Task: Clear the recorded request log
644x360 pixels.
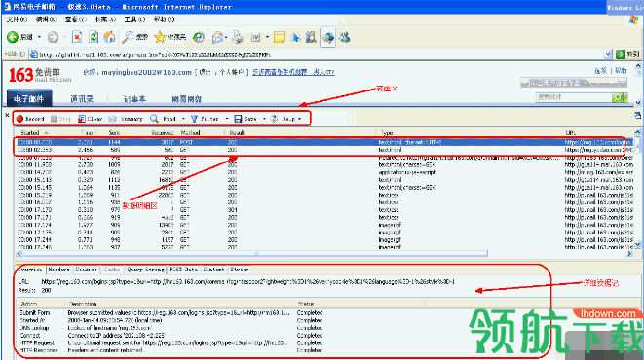Action: tap(90, 119)
